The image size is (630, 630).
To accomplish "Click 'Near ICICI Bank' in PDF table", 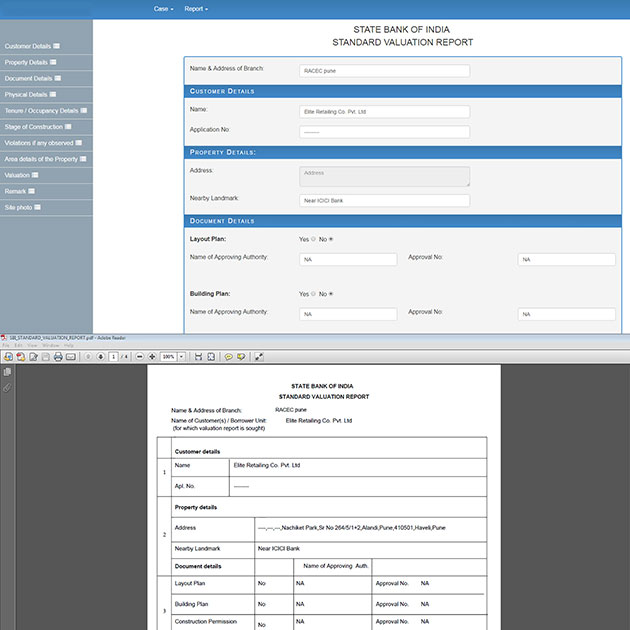I will tap(279, 548).
